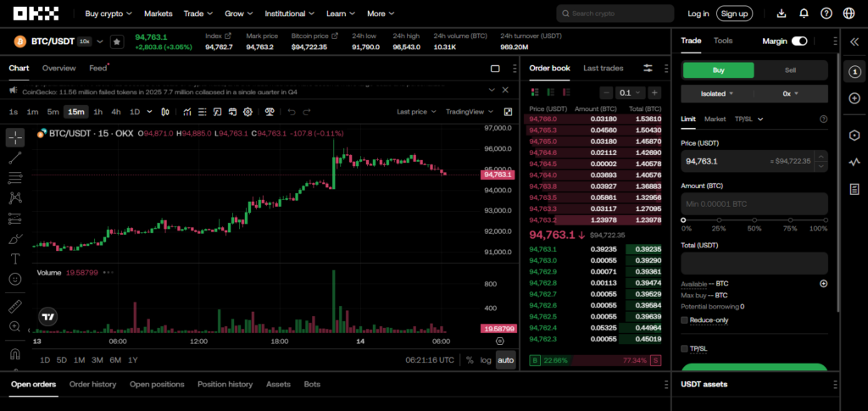Open the TradingView chart source dropdown
The image size is (868, 411).
pyautogui.click(x=470, y=112)
